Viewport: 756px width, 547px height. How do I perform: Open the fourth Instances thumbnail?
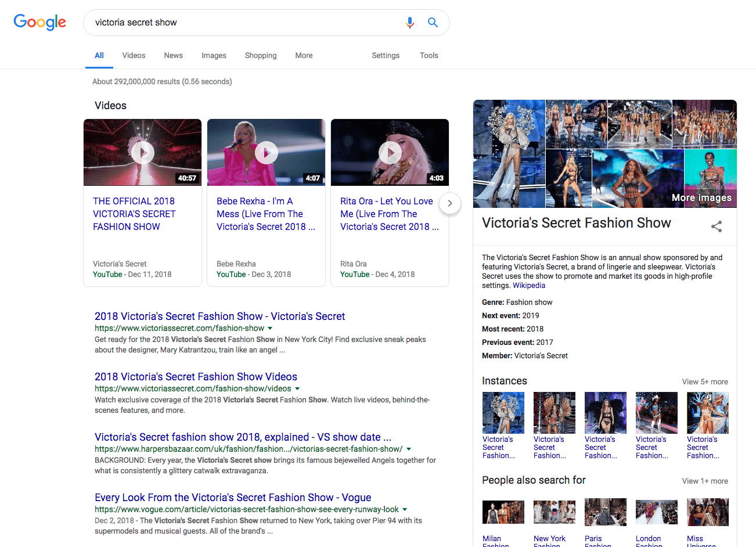click(657, 413)
